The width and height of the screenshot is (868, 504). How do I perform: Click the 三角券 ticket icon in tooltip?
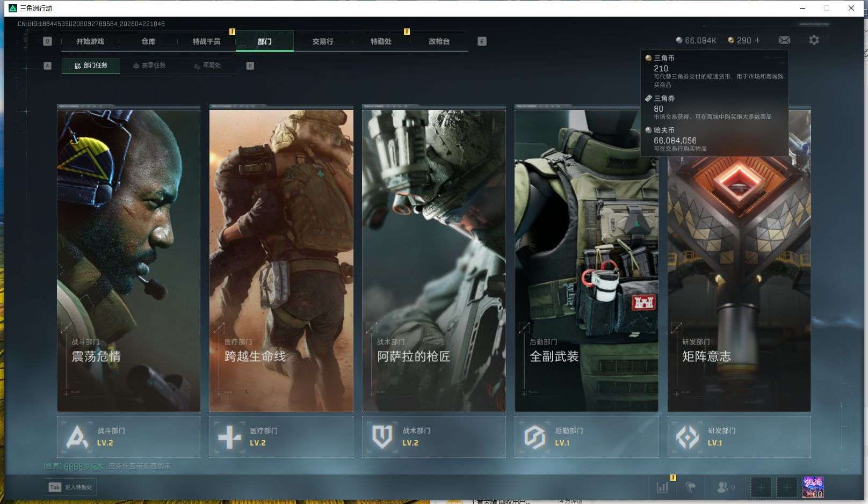tap(648, 98)
